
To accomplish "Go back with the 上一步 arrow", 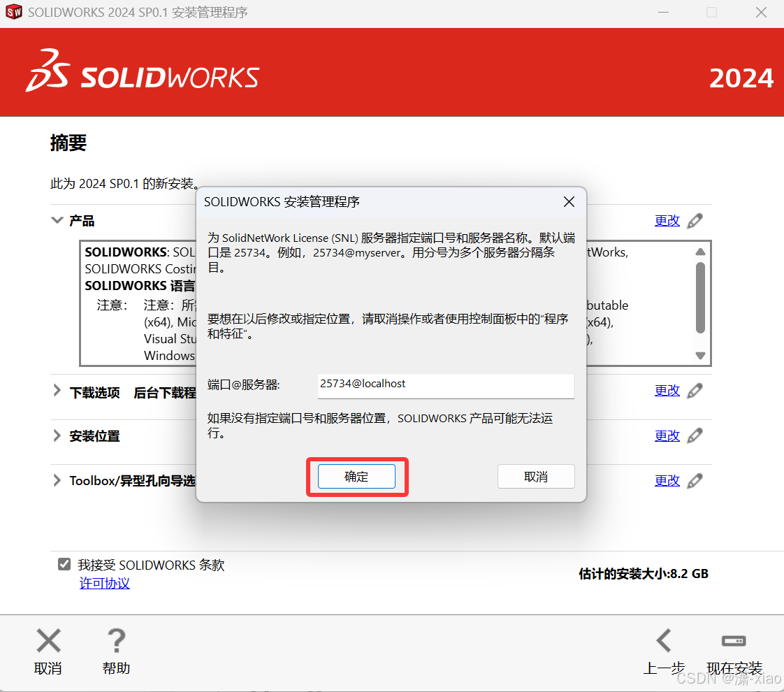I will pos(664,640).
